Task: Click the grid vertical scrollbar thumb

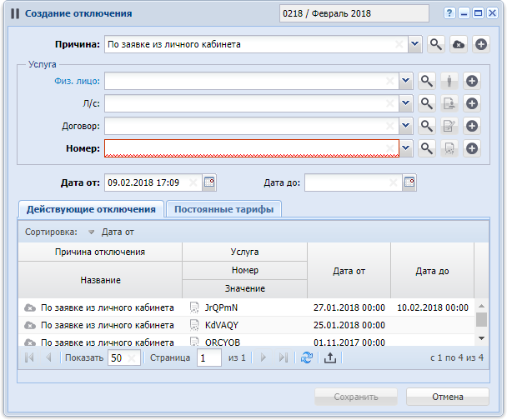Action: point(481,319)
